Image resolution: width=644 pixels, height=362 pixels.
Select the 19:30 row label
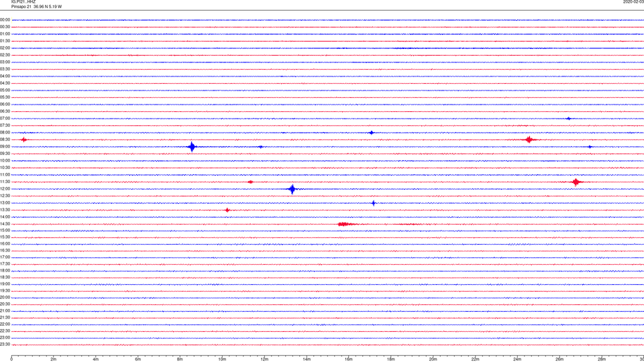(x=5, y=290)
